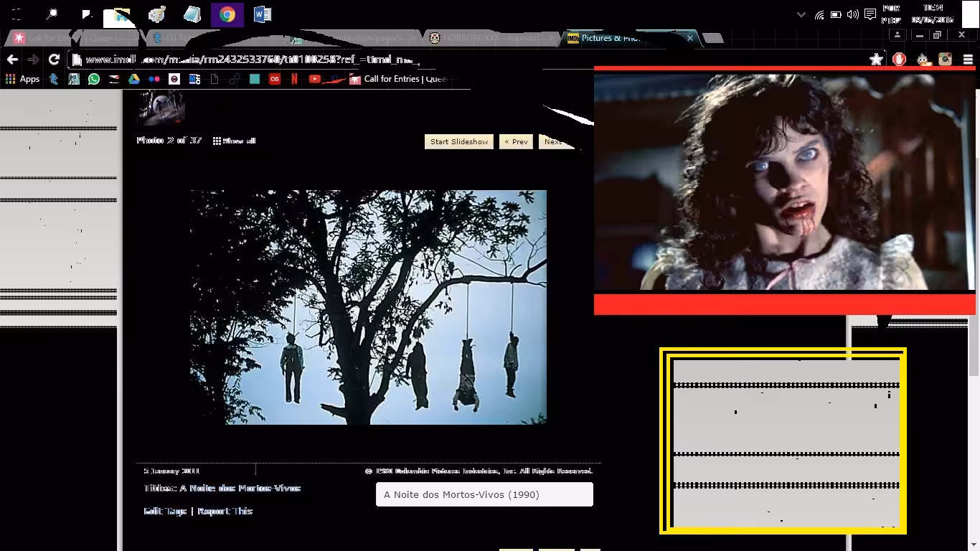
Task: Go to previous photo with Prev button
Action: click(x=516, y=141)
